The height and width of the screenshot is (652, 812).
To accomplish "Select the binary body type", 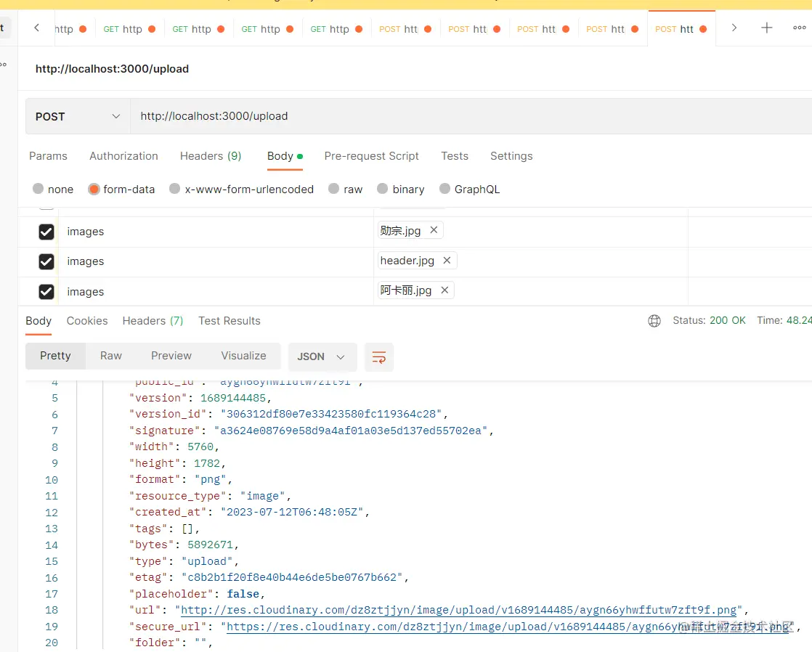I will tap(382, 189).
